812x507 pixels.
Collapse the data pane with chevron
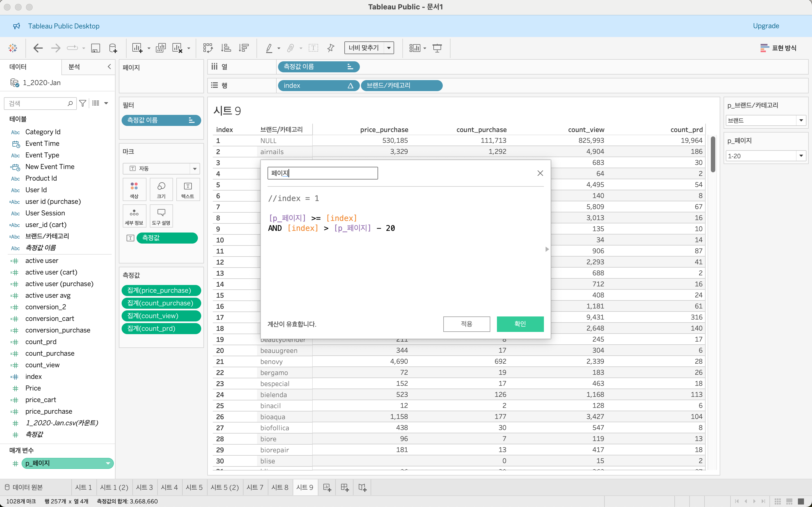[109, 66]
